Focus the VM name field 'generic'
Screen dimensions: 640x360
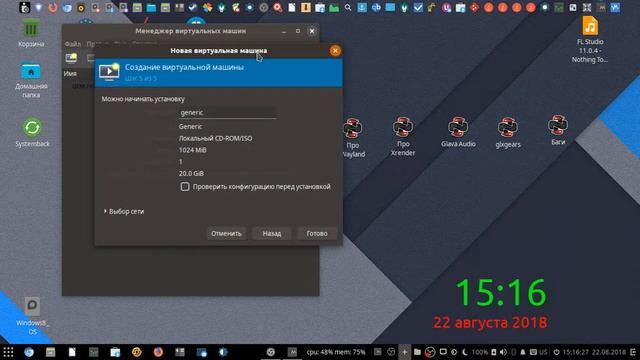pos(227,113)
